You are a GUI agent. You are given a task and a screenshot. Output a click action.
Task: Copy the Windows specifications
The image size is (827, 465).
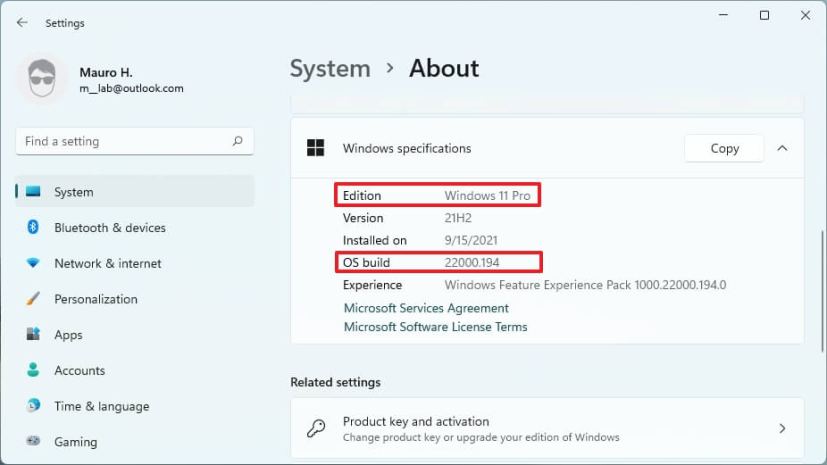[724, 149]
